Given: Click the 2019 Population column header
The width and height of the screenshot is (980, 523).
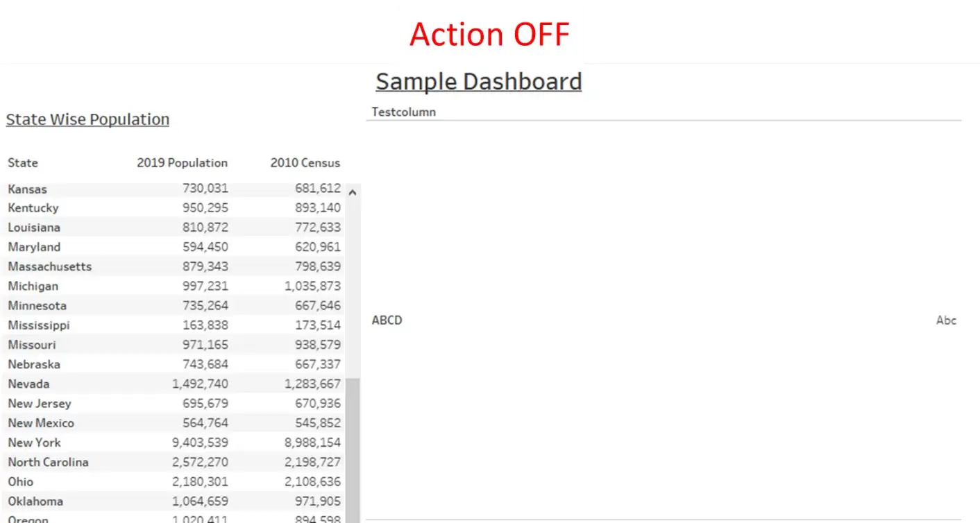Looking at the screenshot, I should pyautogui.click(x=182, y=163).
